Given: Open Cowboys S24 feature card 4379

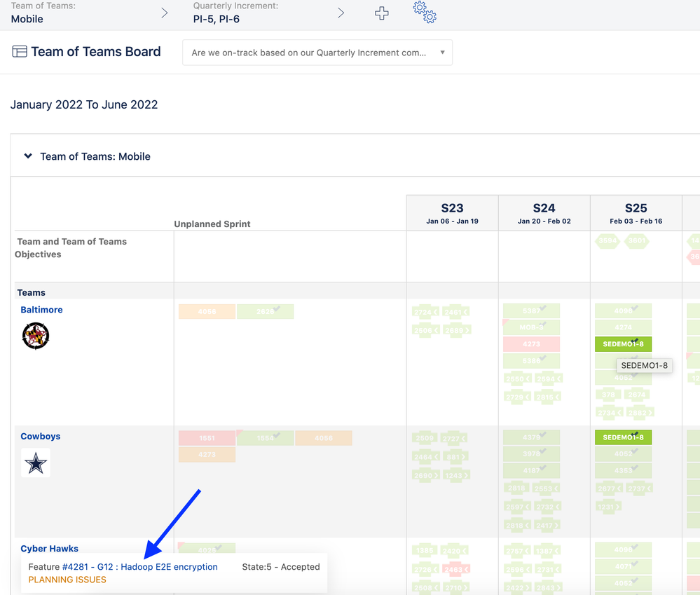Looking at the screenshot, I should click(531, 437).
